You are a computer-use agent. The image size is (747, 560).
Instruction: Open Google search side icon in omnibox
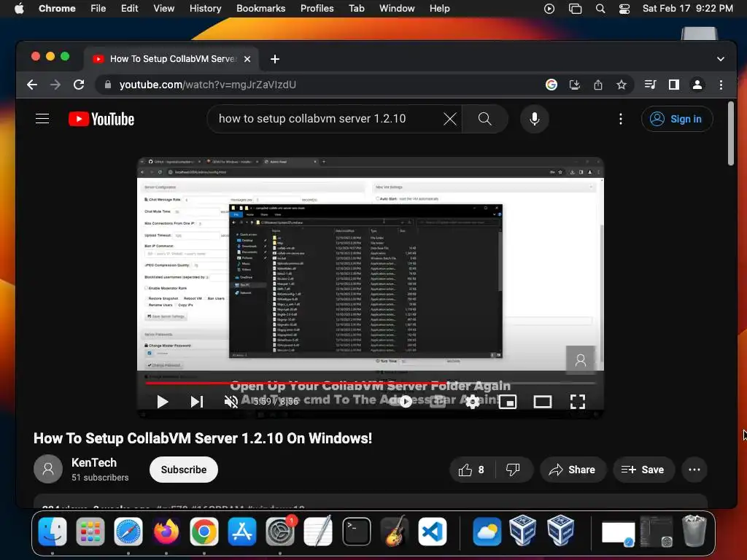551,85
